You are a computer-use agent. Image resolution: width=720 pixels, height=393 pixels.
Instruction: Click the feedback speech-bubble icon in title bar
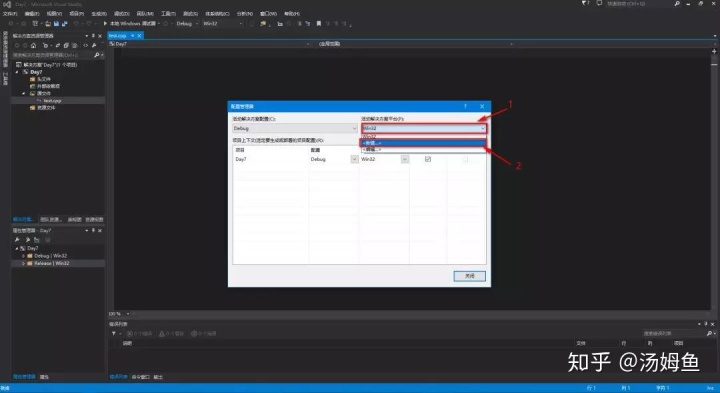pyautogui.click(x=599, y=3)
